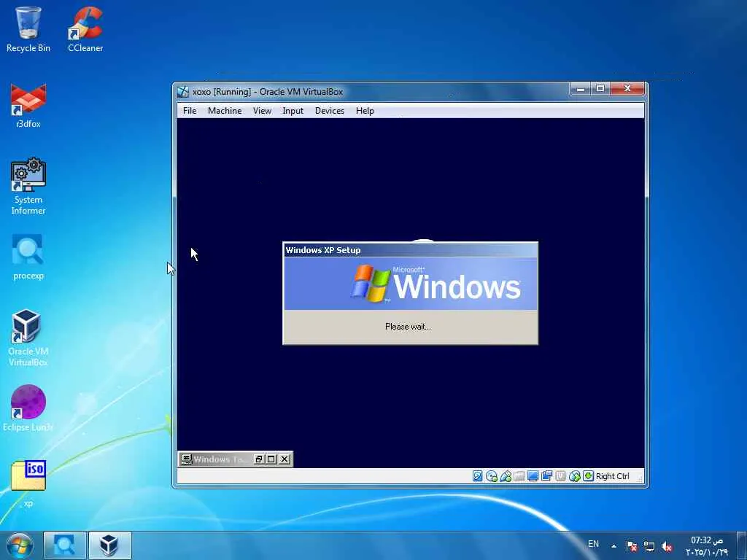Viewport: 747px width, 560px height.
Task: Select the System Informer desktop shortcut
Action: 28,186
